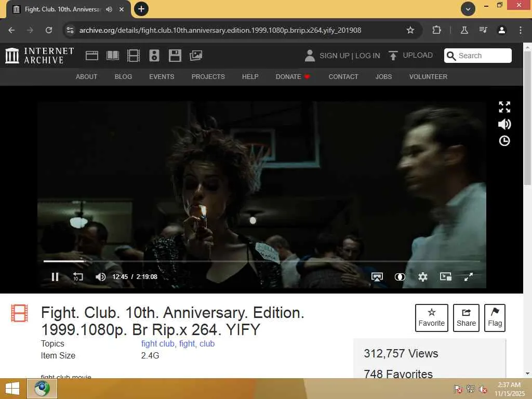Seek on the video progress bar
The height and width of the screenshot is (399, 532).
click(262, 261)
